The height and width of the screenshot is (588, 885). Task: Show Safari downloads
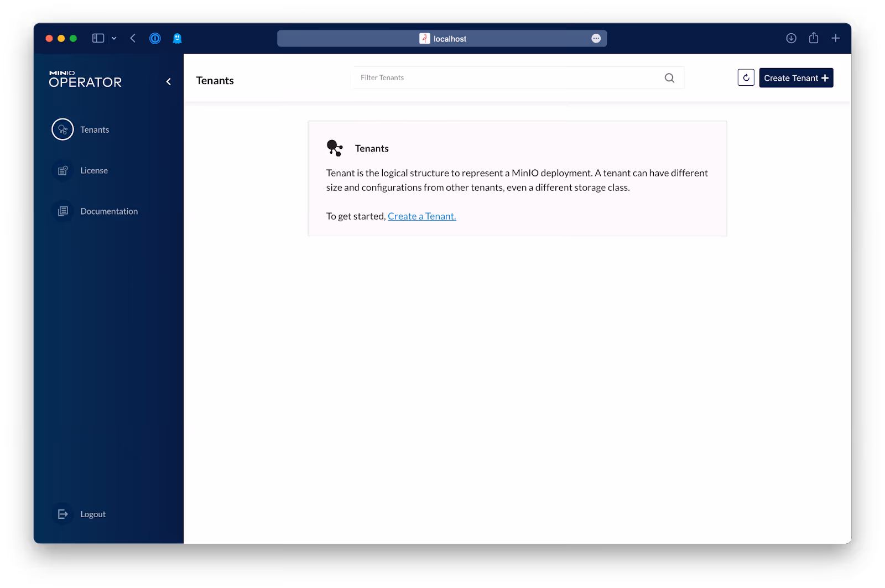pos(791,38)
